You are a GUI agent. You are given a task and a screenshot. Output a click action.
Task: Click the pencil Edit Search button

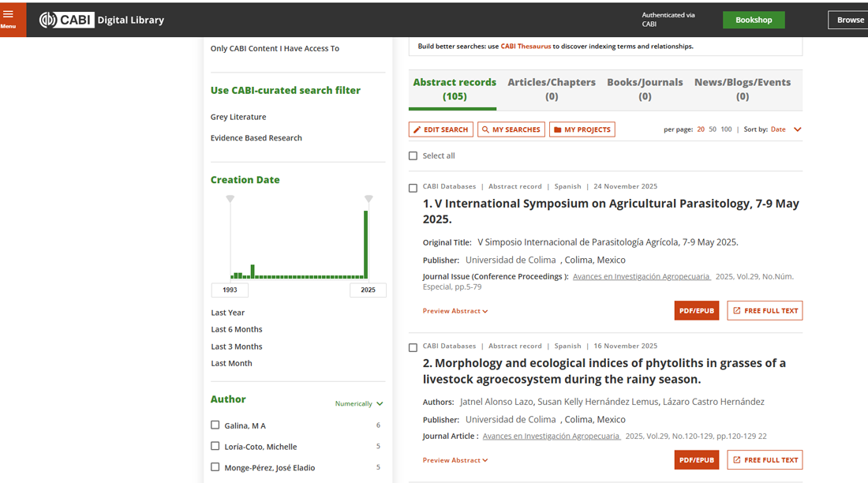[x=440, y=129]
